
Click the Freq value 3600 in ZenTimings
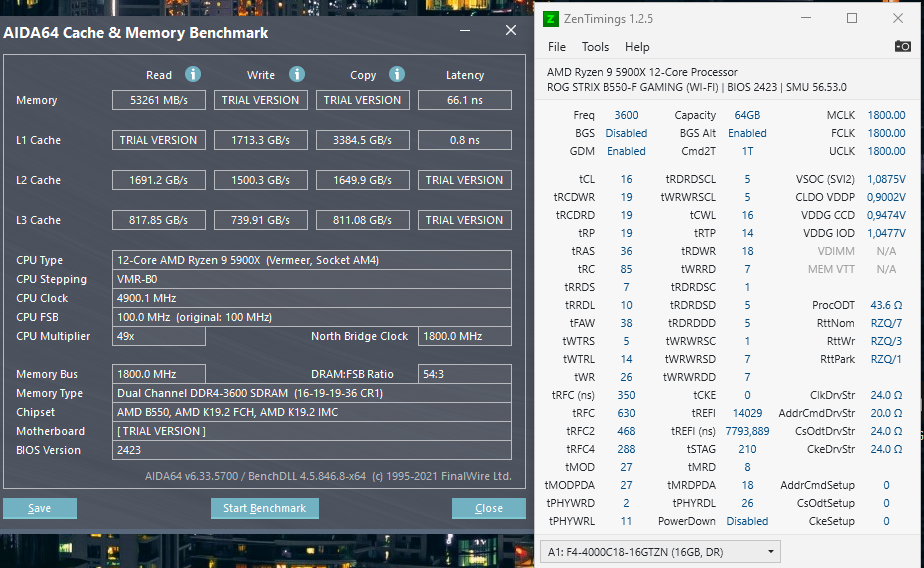(626, 115)
